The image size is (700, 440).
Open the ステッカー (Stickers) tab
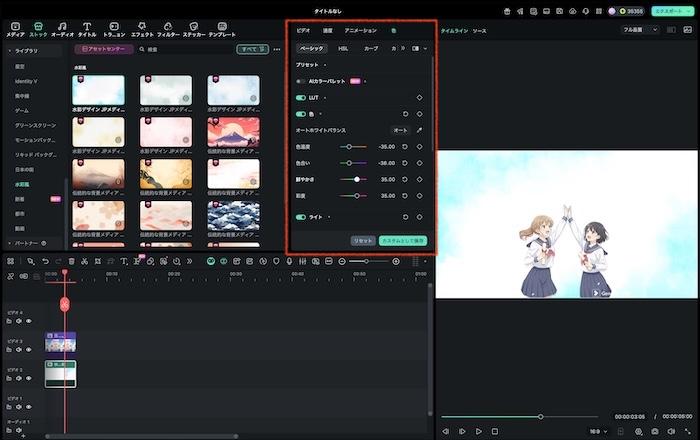(x=194, y=29)
